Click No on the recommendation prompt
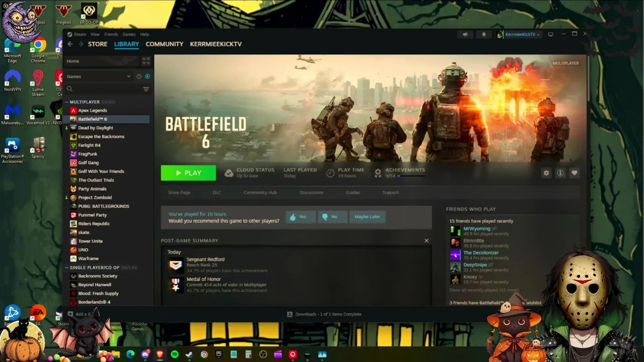 coord(332,217)
